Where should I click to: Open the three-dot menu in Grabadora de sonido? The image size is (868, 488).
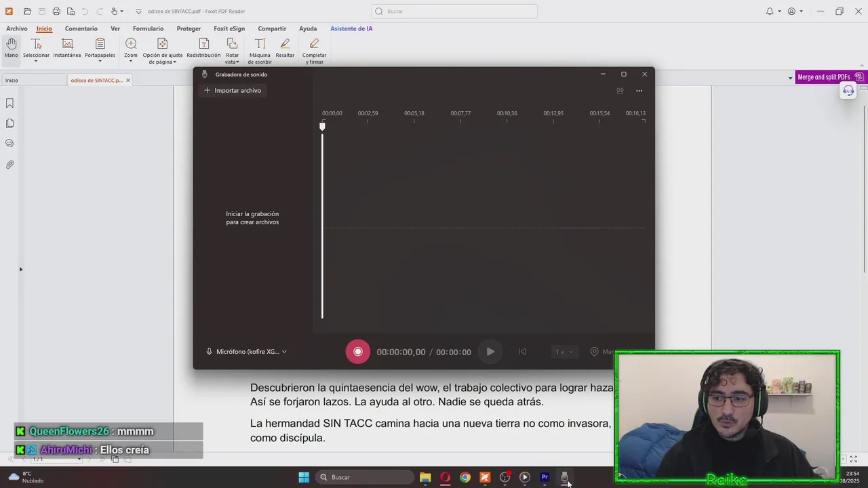click(x=639, y=91)
